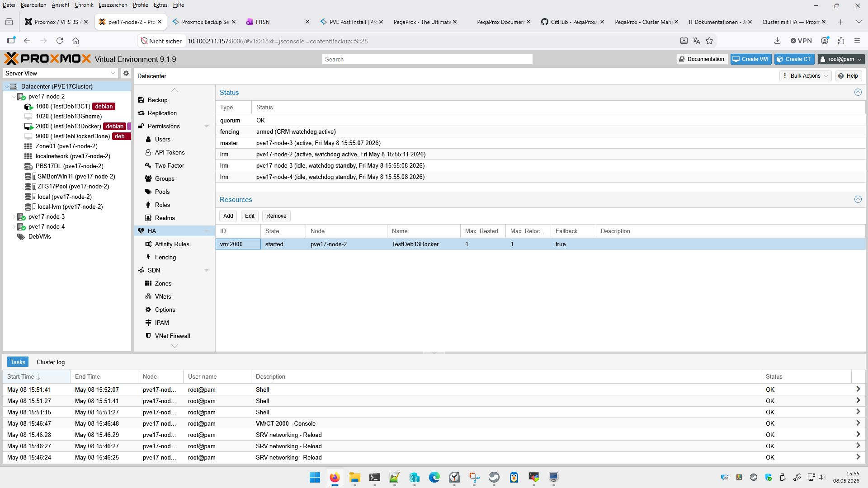868x488 pixels.
Task: Click Add HA resource button
Action: tap(228, 216)
